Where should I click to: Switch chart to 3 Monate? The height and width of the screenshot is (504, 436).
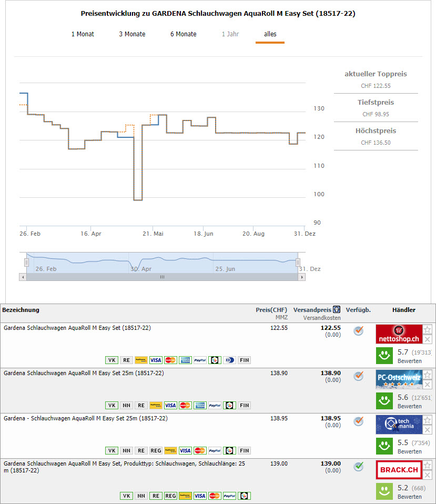(x=132, y=34)
